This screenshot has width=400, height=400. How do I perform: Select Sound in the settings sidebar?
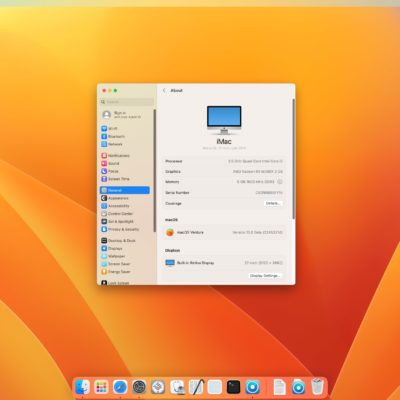coord(125,163)
